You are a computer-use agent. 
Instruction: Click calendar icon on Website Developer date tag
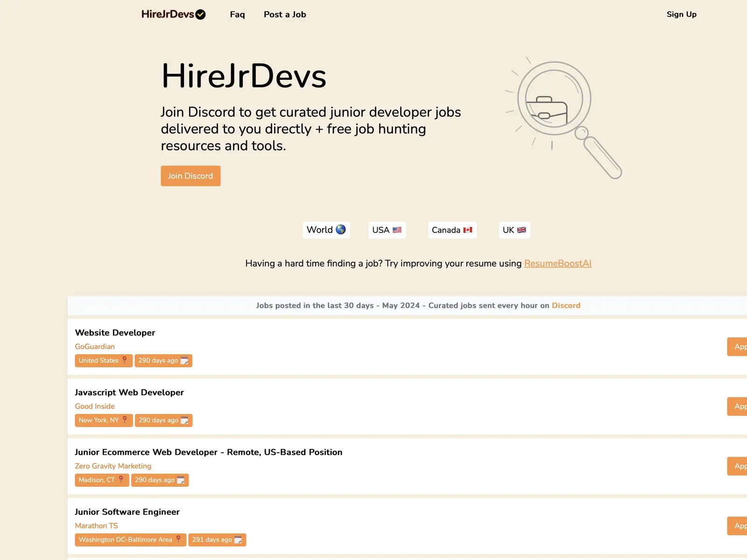click(x=184, y=361)
